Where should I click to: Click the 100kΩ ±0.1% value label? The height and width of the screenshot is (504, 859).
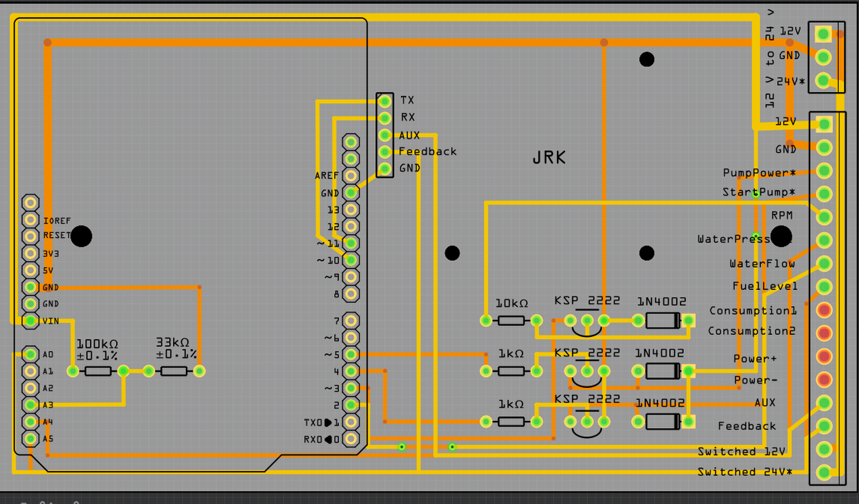(98, 348)
